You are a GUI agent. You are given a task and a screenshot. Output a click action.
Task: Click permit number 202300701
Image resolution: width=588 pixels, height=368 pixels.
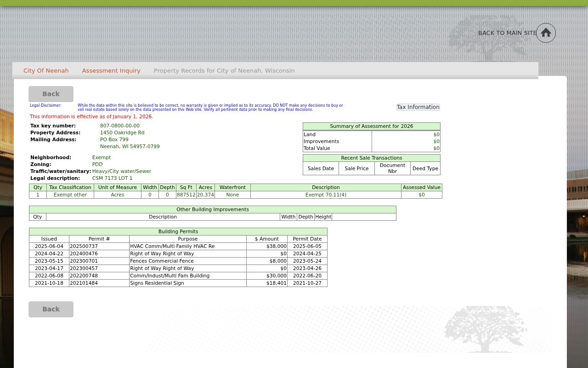(x=99, y=261)
